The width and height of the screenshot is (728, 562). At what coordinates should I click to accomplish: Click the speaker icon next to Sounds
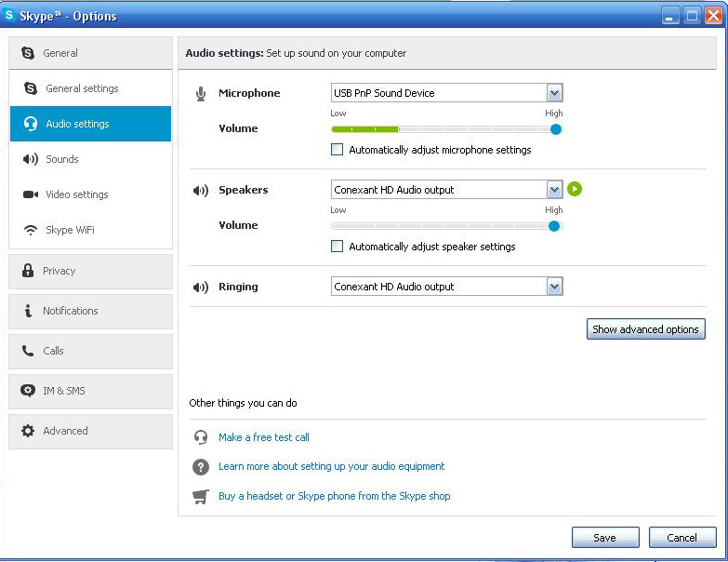[31, 159]
